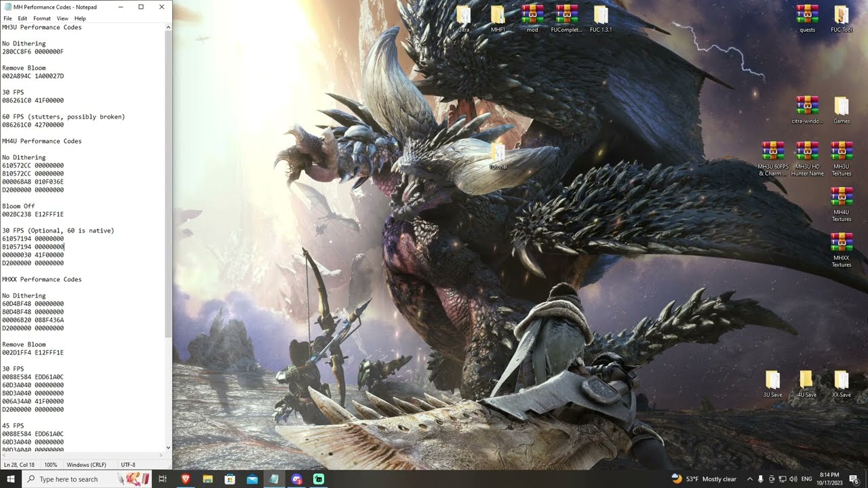This screenshot has width=868, height=488.
Task: Open Task View on the taskbar
Action: (163, 479)
